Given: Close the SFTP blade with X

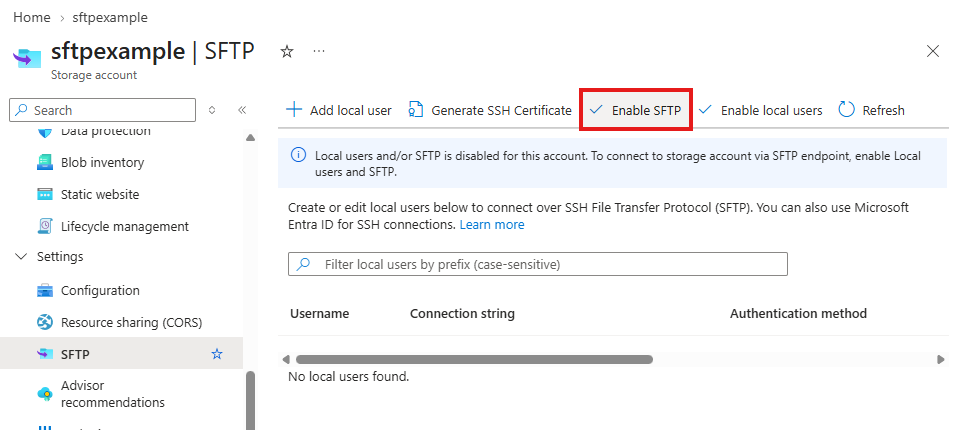Looking at the screenshot, I should tap(933, 51).
